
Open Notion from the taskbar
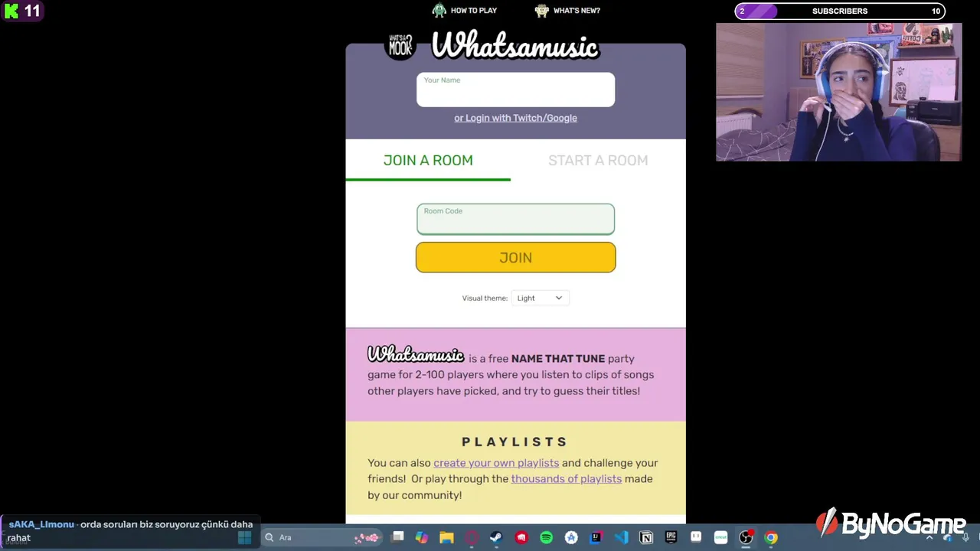[x=646, y=537]
